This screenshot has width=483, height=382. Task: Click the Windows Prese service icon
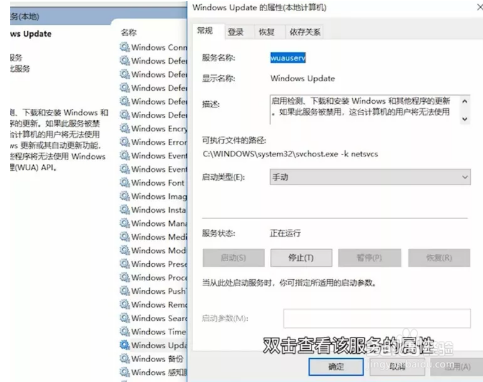[x=125, y=264]
